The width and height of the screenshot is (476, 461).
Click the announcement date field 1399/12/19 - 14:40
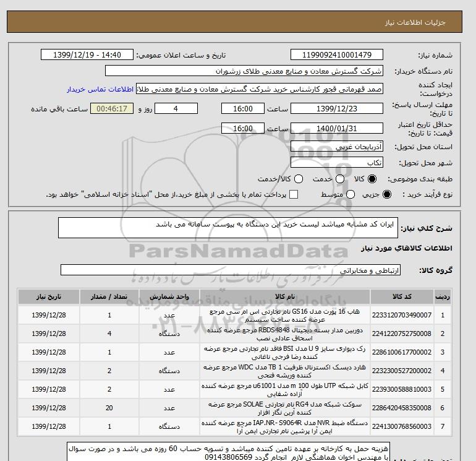pos(87,54)
